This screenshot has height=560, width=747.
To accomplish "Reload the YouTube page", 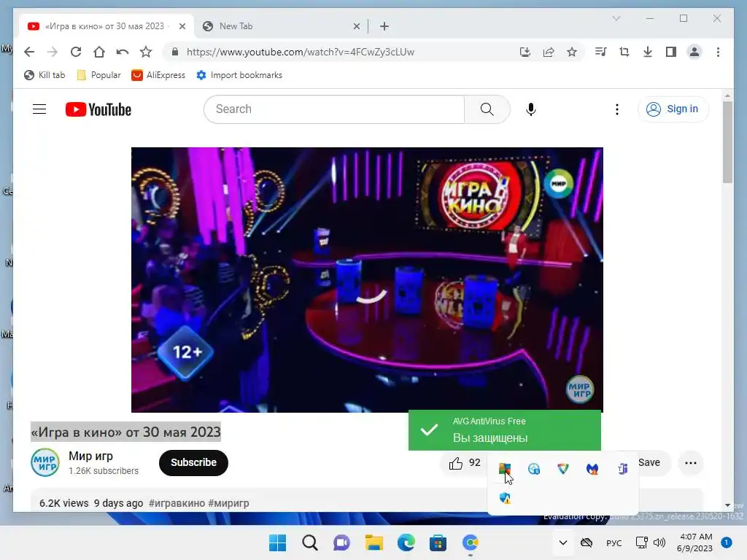I will pyautogui.click(x=76, y=52).
